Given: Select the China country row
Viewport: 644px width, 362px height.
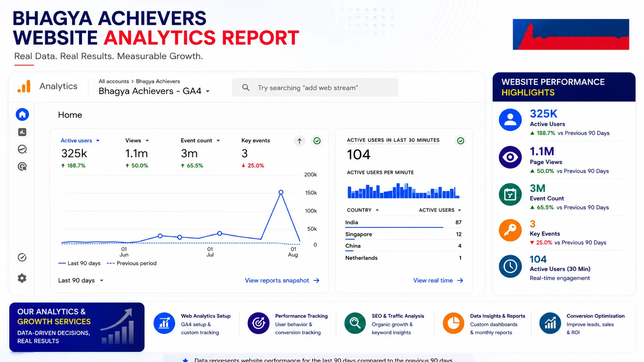Looking at the screenshot, I should (x=403, y=246).
